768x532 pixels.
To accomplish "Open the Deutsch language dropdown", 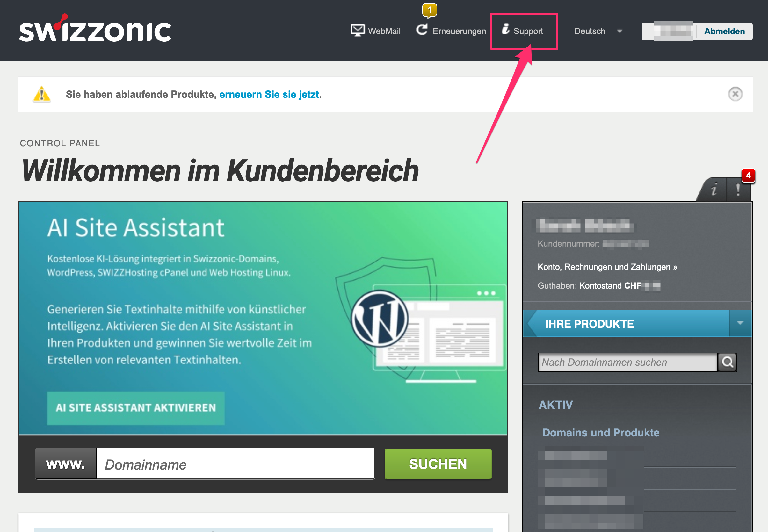I will click(x=598, y=31).
